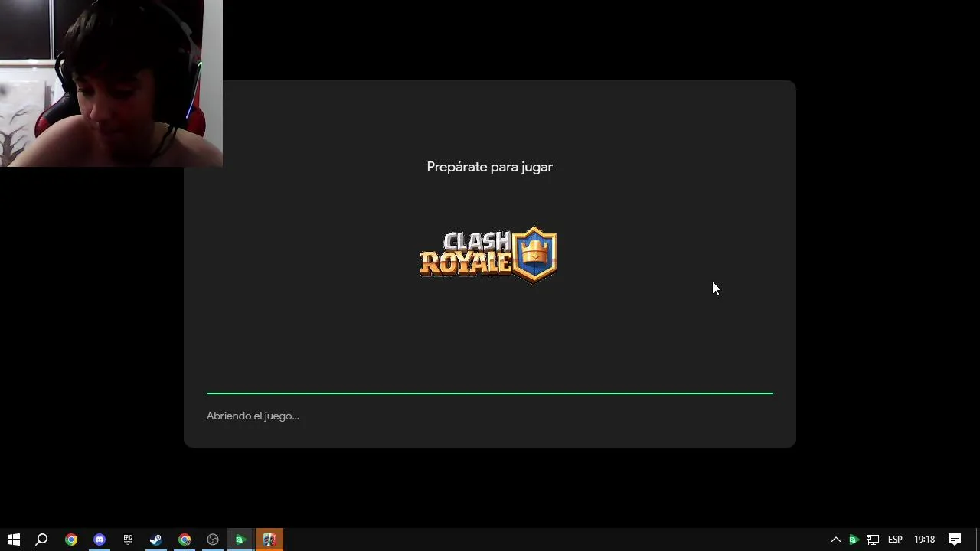
Task: Select Google Play Games taskbar icon
Action: (x=240, y=540)
